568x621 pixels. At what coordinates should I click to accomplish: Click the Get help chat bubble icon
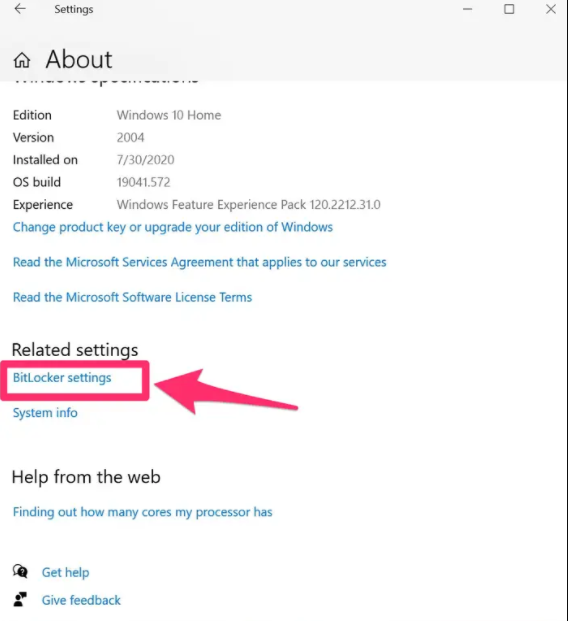pos(20,571)
